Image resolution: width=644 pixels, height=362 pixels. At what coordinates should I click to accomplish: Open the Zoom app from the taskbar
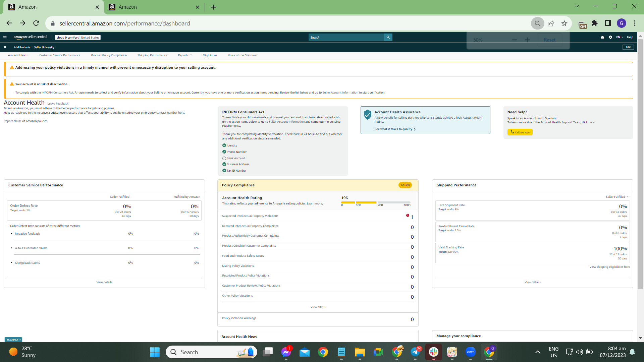[x=471, y=352]
